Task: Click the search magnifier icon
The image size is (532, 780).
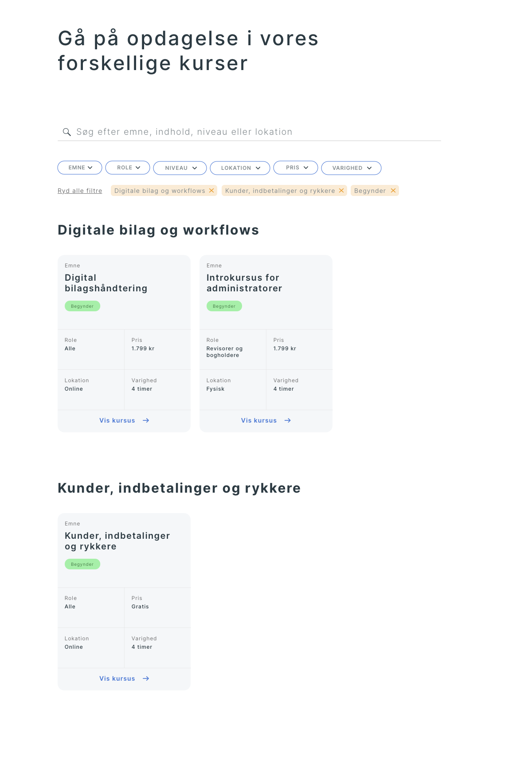Action: coord(67,132)
